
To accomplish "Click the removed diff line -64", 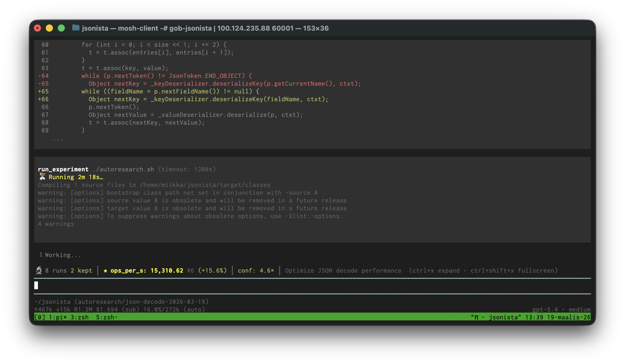I will pos(166,76).
